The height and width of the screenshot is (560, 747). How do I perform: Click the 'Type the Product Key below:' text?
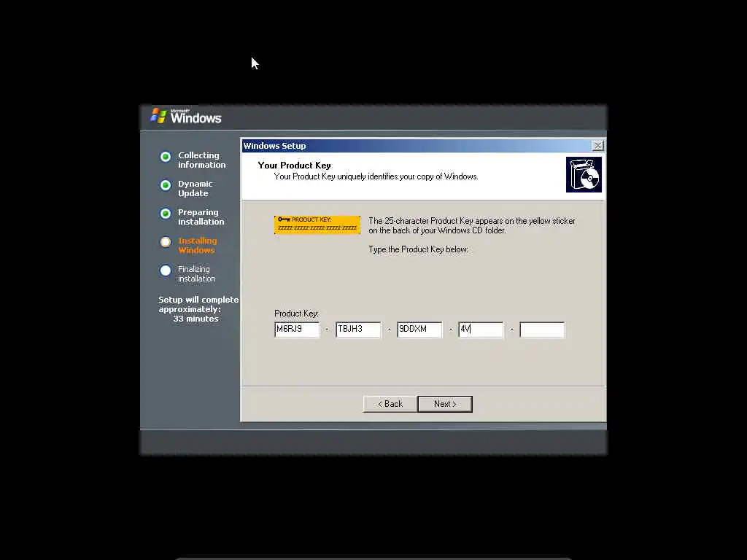418,249
